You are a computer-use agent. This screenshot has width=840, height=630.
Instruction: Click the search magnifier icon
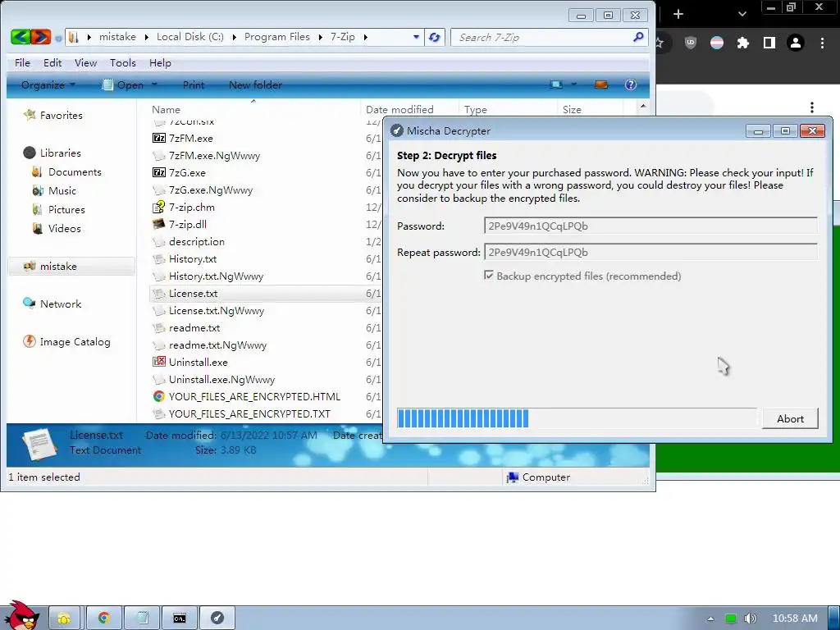(x=638, y=37)
